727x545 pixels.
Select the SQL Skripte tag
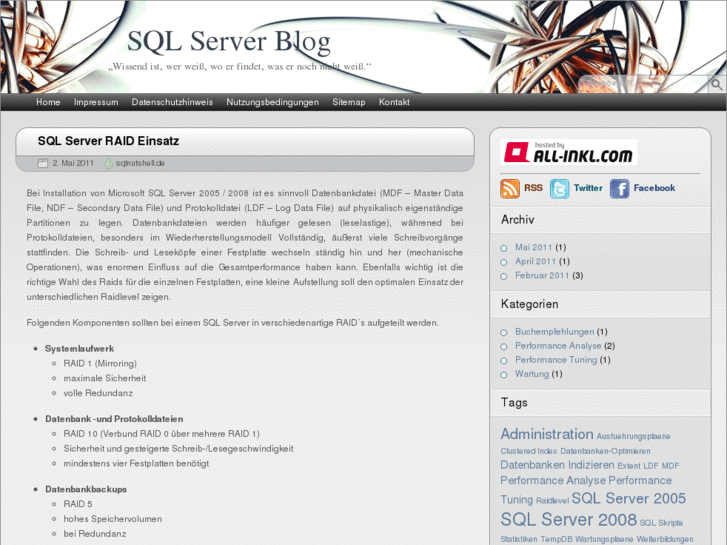661,523
